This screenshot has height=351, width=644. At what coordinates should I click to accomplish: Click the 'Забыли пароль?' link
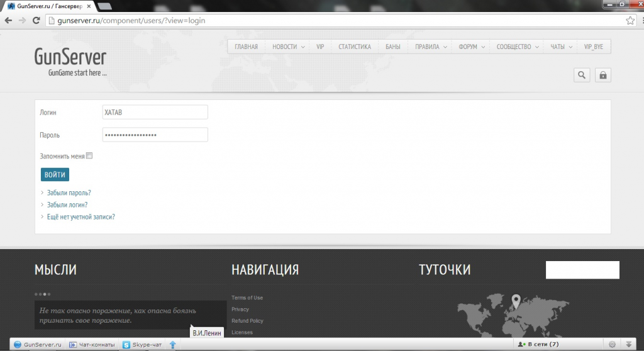(x=69, y=193)
